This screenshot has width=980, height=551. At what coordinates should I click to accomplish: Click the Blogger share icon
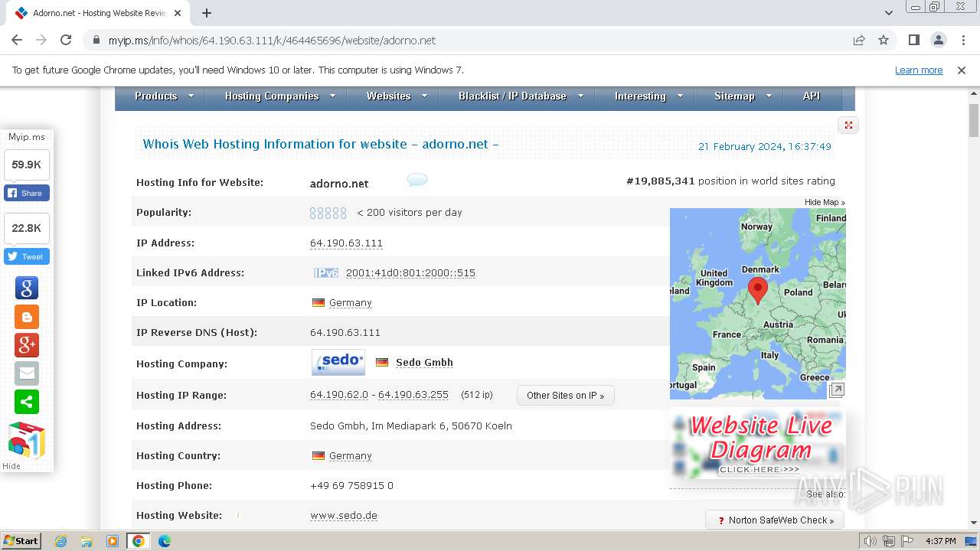tap(27, 316)
